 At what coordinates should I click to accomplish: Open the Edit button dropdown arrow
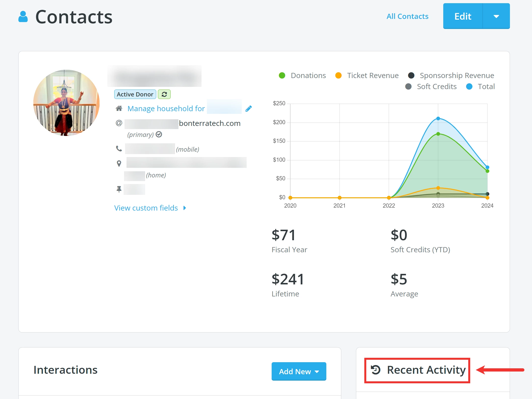(496, 16)
